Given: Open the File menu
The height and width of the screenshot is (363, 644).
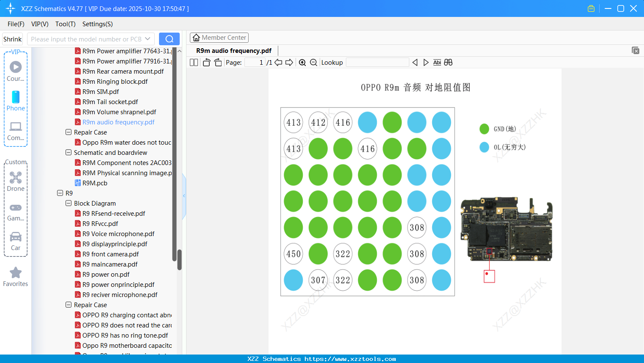Looking at the screenshot, I should (x=16, y=24).
